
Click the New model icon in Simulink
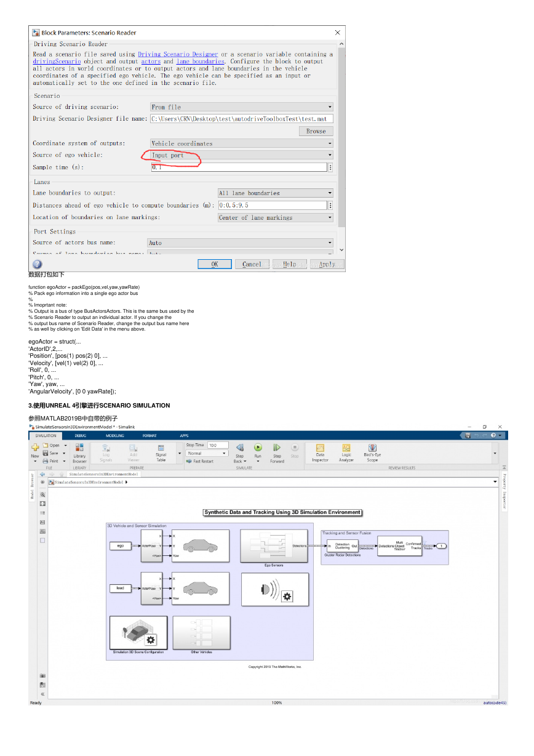tap(35, 448)
